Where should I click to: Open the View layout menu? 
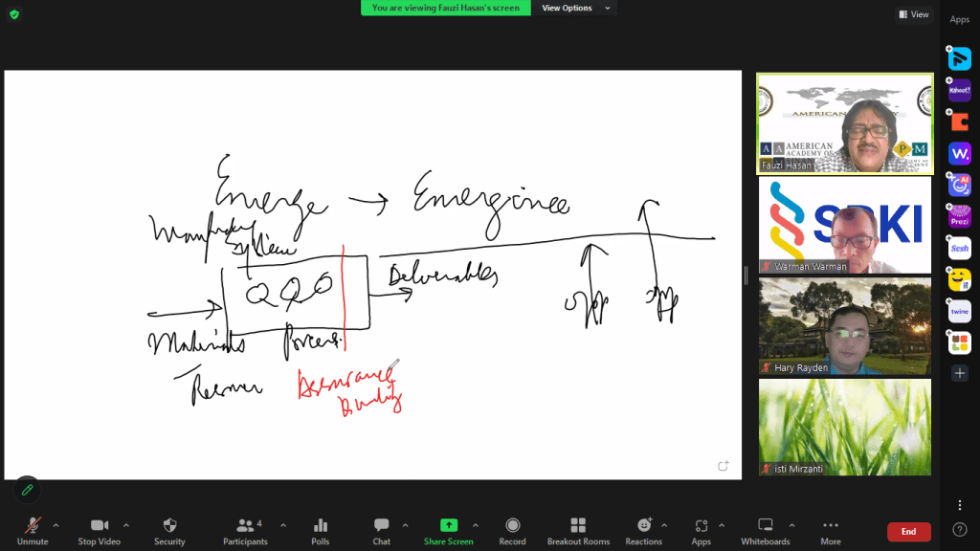tap(914, 13)
